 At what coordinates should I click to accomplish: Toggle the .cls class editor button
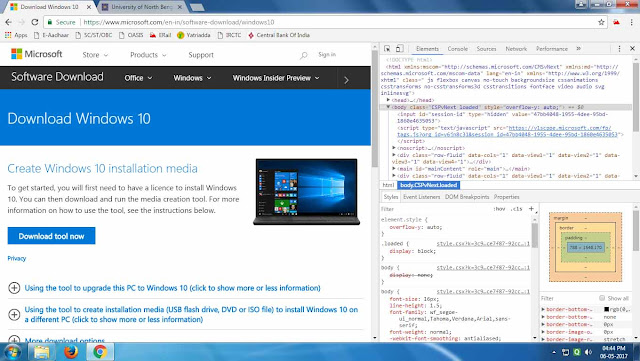pyautogui.click(x=517, y=209)
